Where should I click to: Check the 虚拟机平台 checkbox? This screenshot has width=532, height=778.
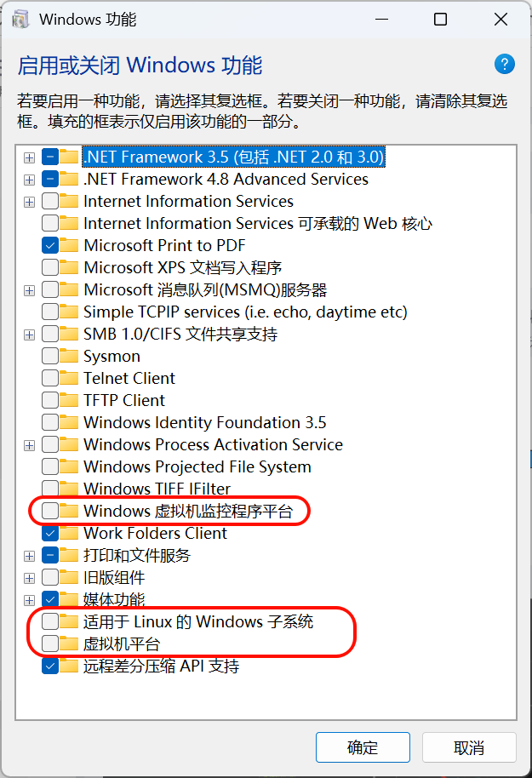click(50, 644)
